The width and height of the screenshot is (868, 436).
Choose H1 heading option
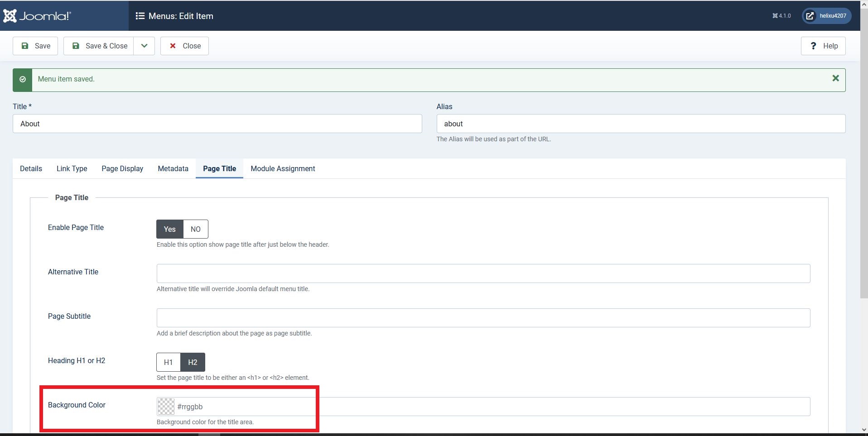[x=168, y=362]
